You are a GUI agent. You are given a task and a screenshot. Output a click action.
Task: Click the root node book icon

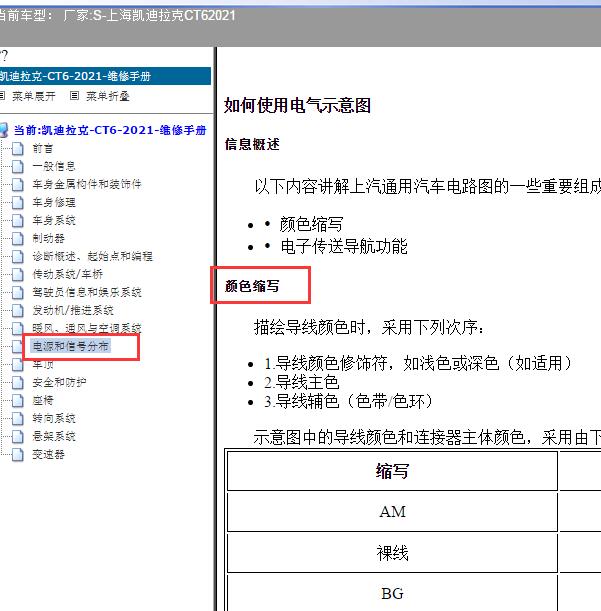tap(4, 130)
